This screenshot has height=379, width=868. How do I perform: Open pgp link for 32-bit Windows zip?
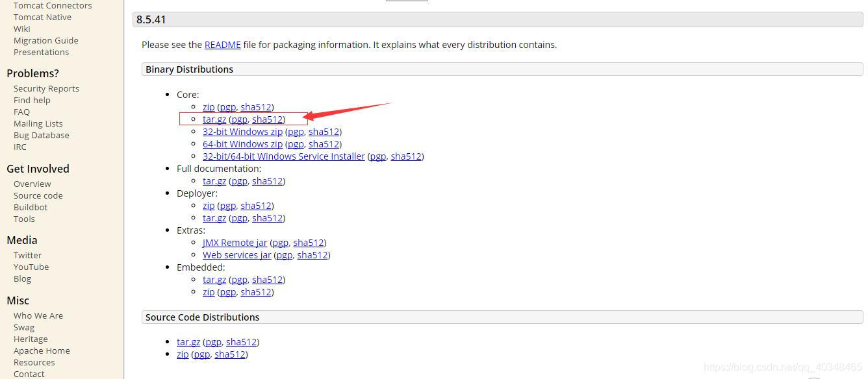point(296,132)
